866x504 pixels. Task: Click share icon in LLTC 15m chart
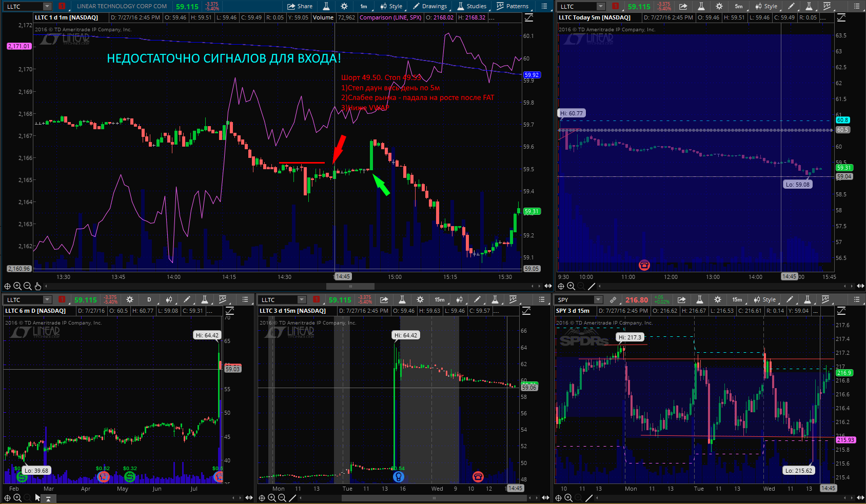384,299
